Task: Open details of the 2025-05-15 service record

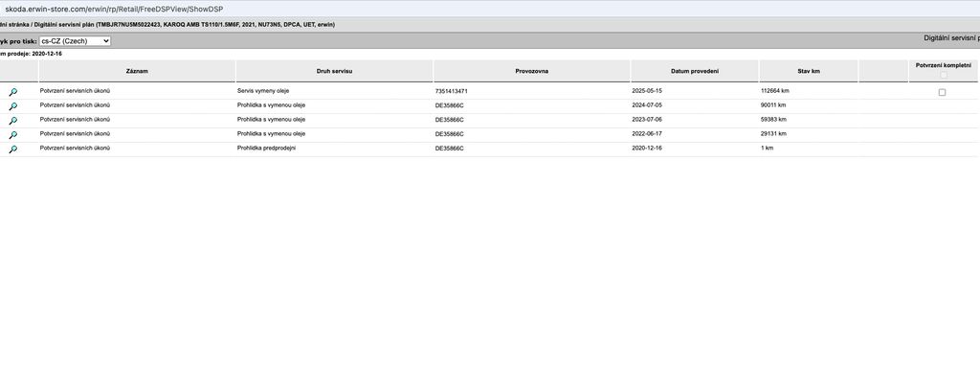Action: (x=13, y=92)
